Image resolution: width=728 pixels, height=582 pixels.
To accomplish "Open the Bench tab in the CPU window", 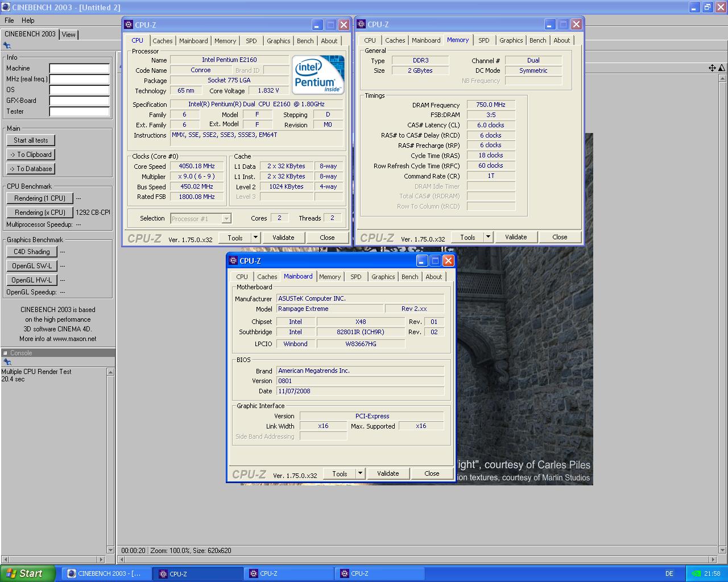I will [x=305, y=41].
